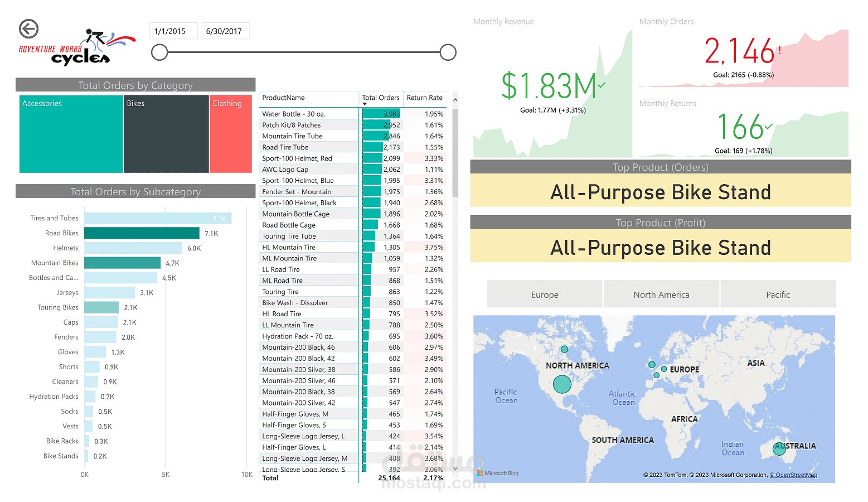
Task: Select the map bubble over Australia
Action: coord(778,448)
